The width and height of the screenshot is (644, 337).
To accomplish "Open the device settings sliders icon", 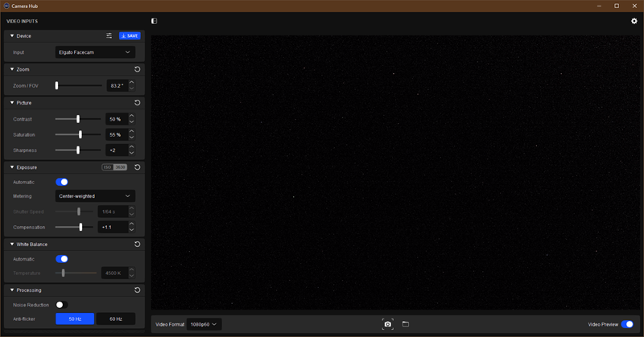I will (109, 35).
